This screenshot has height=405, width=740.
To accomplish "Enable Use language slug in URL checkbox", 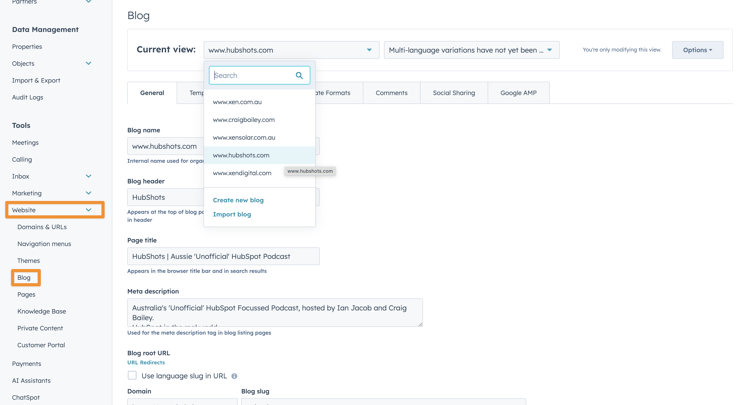I will pyautogui.click(x=132, y=376).
